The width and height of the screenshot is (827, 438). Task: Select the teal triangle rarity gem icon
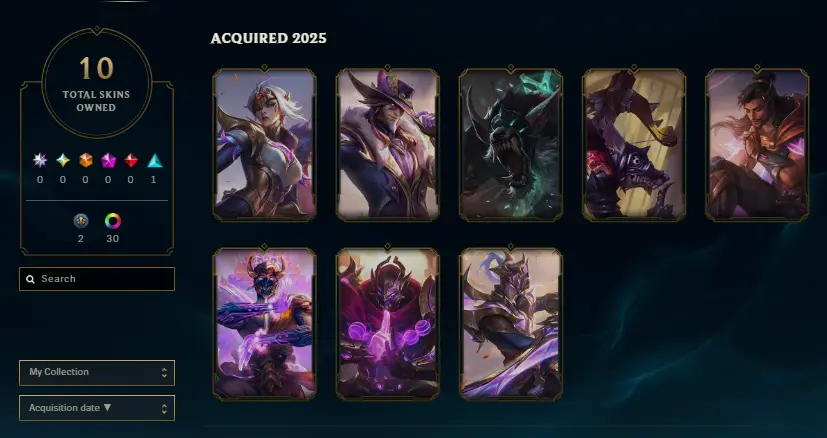[155, 160]
